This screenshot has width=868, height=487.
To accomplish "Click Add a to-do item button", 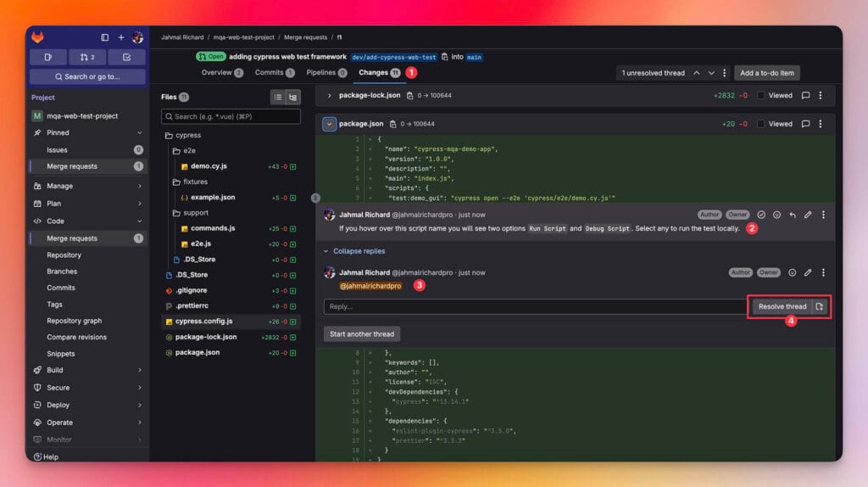I will (x=766, y=73).
